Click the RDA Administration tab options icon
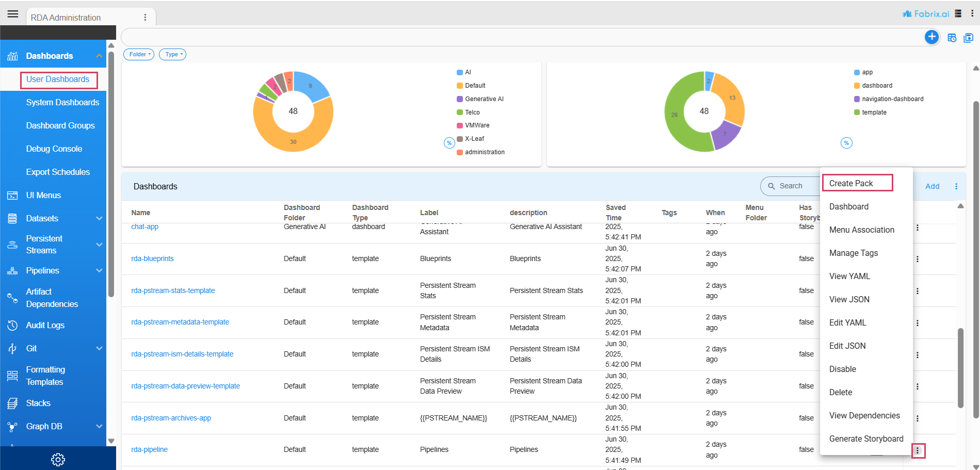The width and height of the screenshot is (980, 470). (x=145, y=18)
